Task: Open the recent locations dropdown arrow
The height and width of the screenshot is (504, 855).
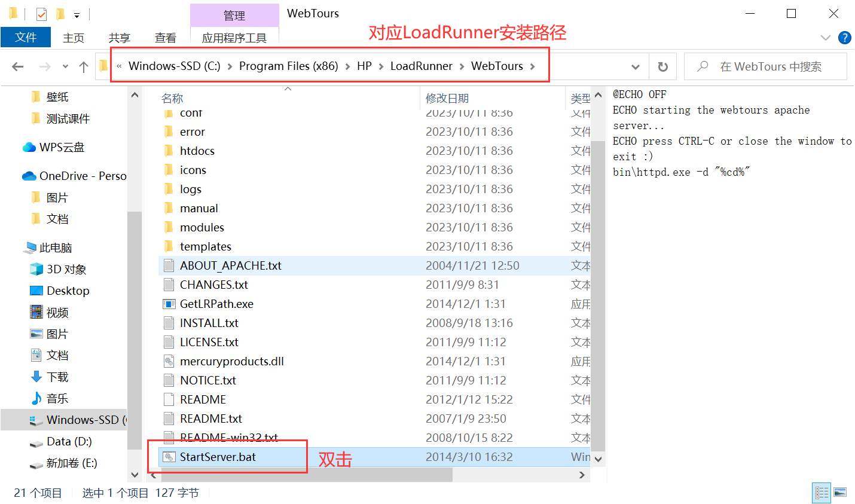Action: pyautogui.click(x=65, y=66)
